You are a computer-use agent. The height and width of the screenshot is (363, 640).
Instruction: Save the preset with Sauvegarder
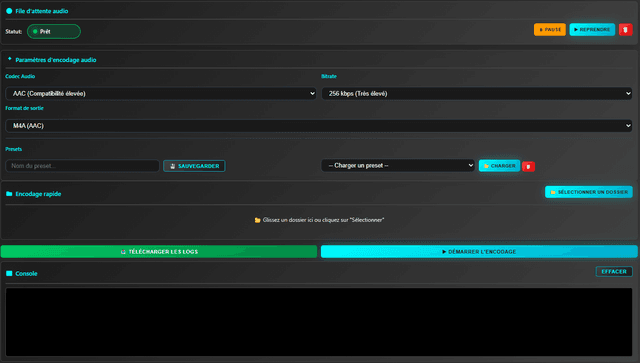(x=194, y=166)
